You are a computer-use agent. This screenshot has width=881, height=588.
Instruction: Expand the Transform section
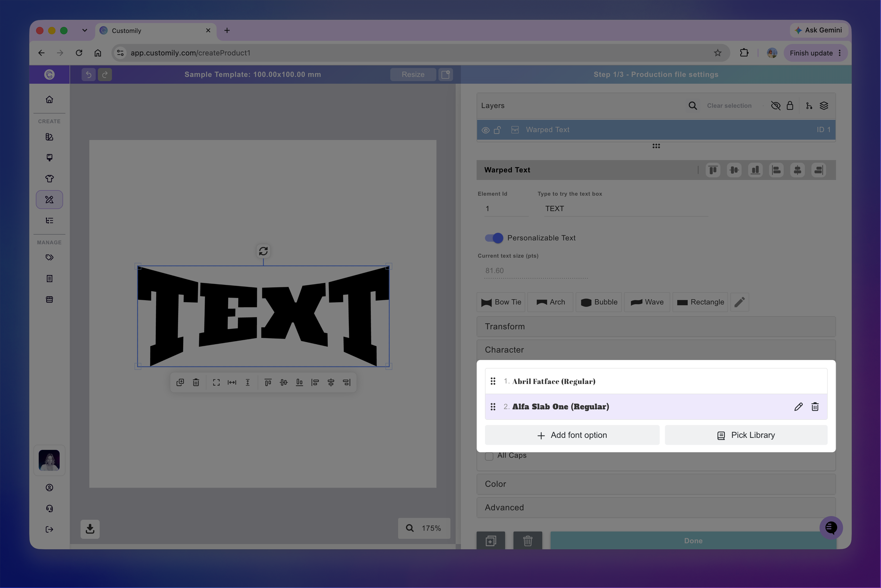(x=656, y=326)
